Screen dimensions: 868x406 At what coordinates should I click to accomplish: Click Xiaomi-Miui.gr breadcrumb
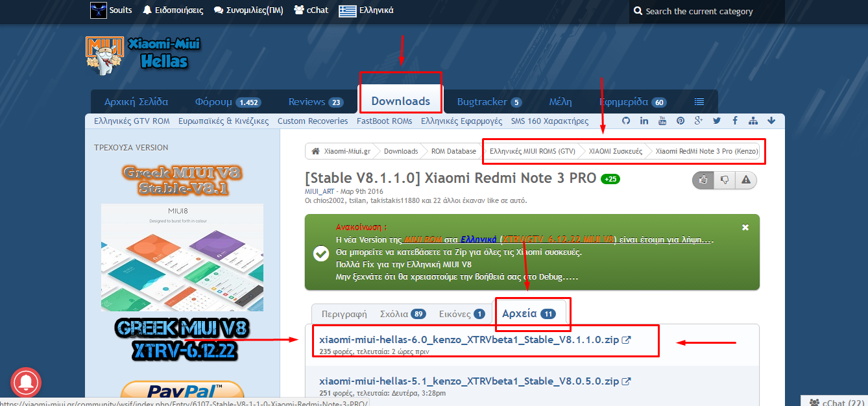(347, 151)
